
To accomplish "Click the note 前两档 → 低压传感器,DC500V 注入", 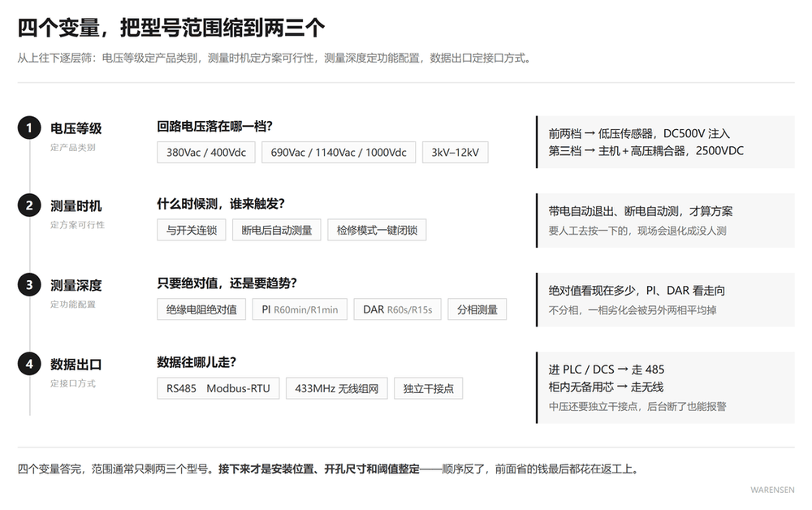I will [x=639, y=133].
